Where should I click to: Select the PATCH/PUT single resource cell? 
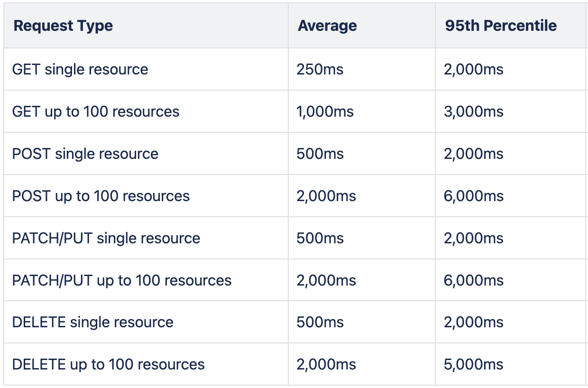[x=146, y=238]
